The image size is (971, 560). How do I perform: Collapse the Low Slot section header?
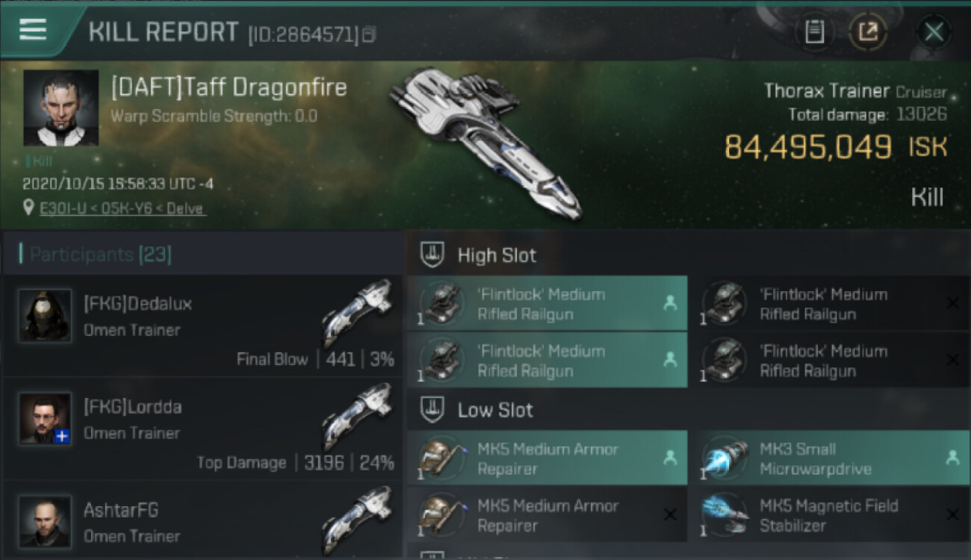688,410
